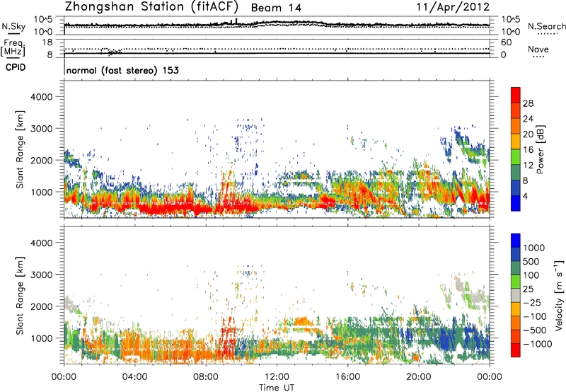Click the 'CPID' row label
The height and width of the screenshot is (392, 566).
point(15,67)
